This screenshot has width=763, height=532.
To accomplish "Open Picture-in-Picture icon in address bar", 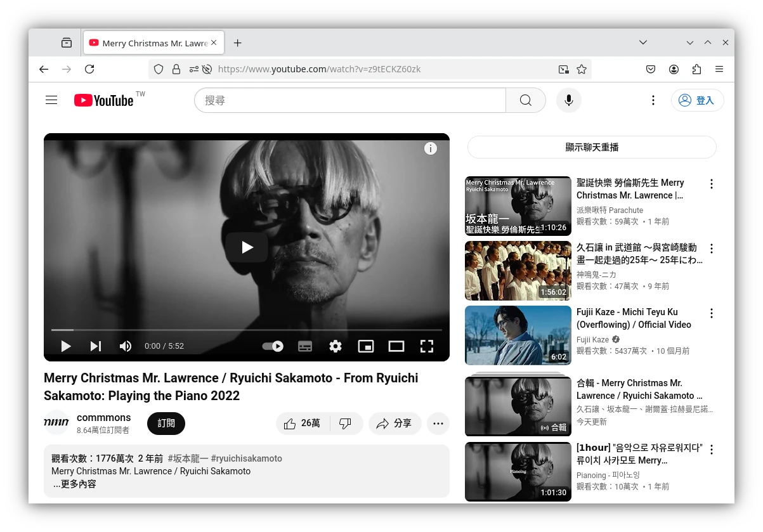I will [x=563, y=69].
